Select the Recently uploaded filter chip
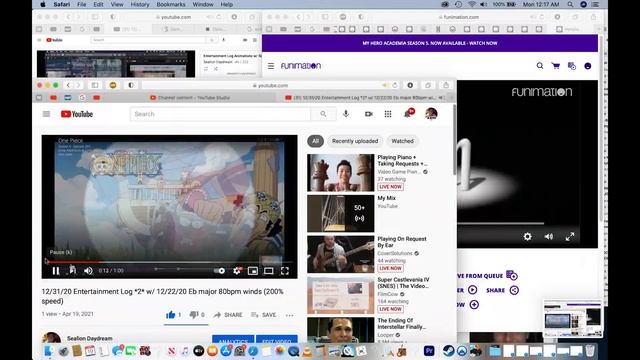This screenshot has width=640, height=360. tap(355, 141)
